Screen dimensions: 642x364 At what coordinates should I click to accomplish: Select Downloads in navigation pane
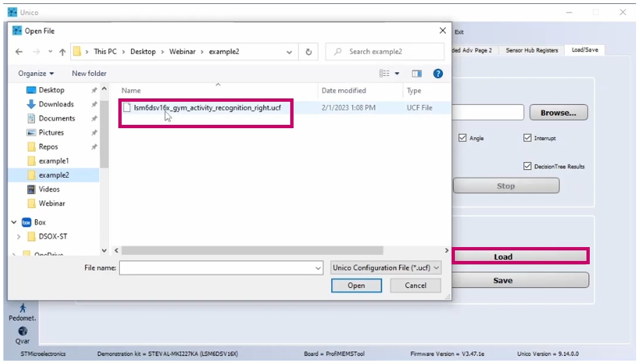coord(56,104)
